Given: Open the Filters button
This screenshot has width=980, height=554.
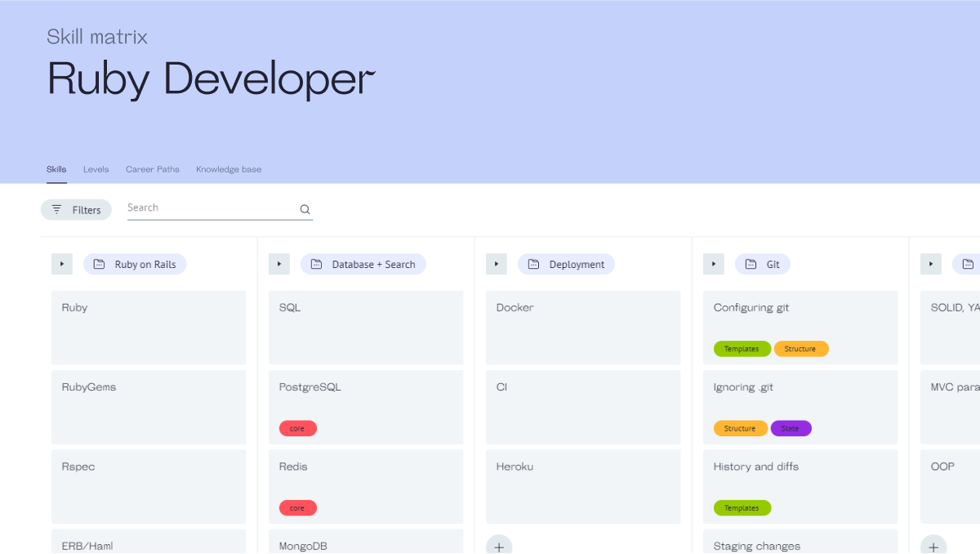Looking at the screenshot, I should click(76, 210).
